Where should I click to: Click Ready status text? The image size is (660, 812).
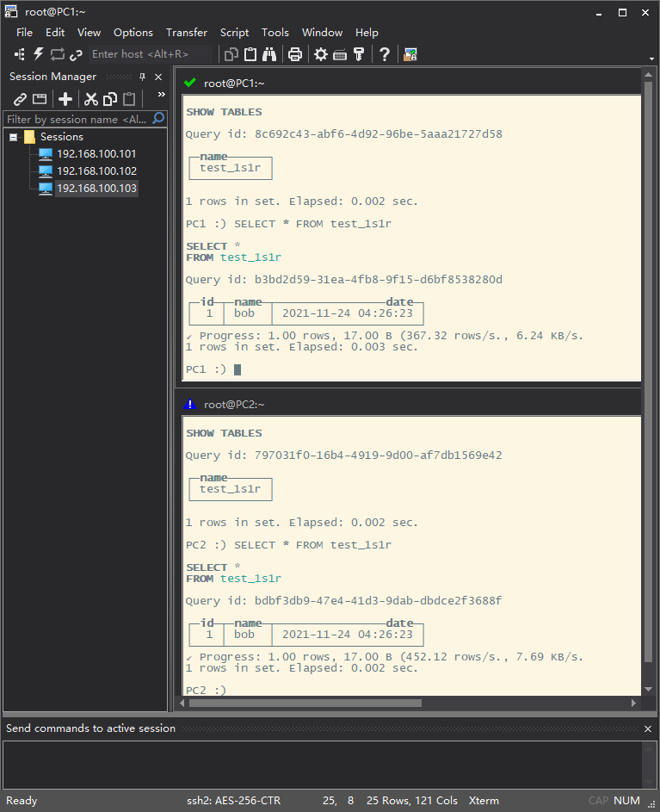22,801
